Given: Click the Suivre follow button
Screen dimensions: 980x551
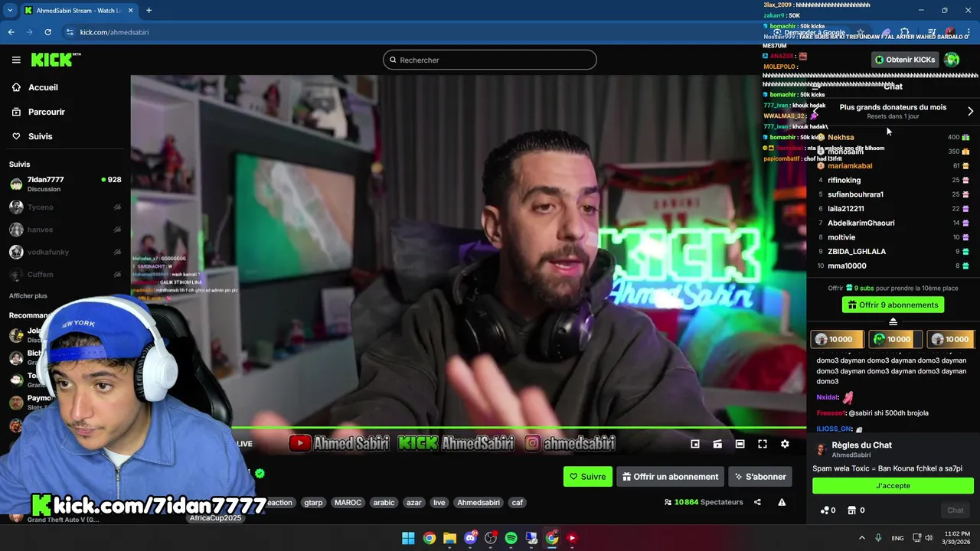Looking at the screenshot, I should click(588, 476).
